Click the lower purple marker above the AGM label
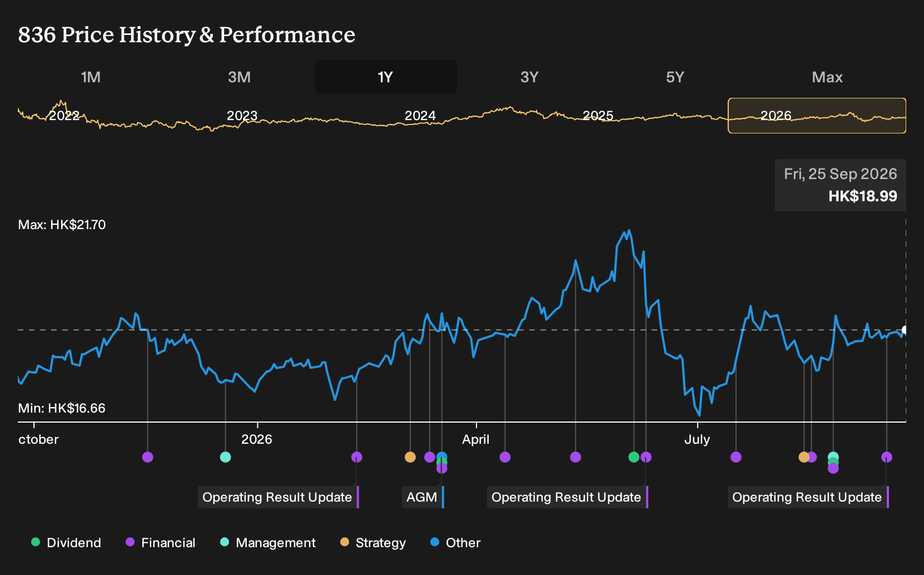This screenshot has width=924, height=575. pyautogui.click(x=442, y=469)
